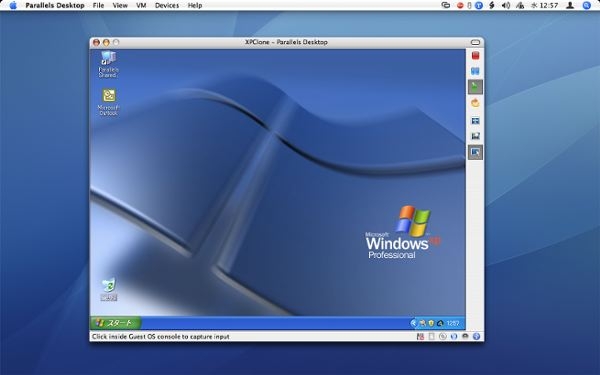Click the orange Reset VM sidebar icon
This screenshot has height=375, width=600.
pos(475,103)
